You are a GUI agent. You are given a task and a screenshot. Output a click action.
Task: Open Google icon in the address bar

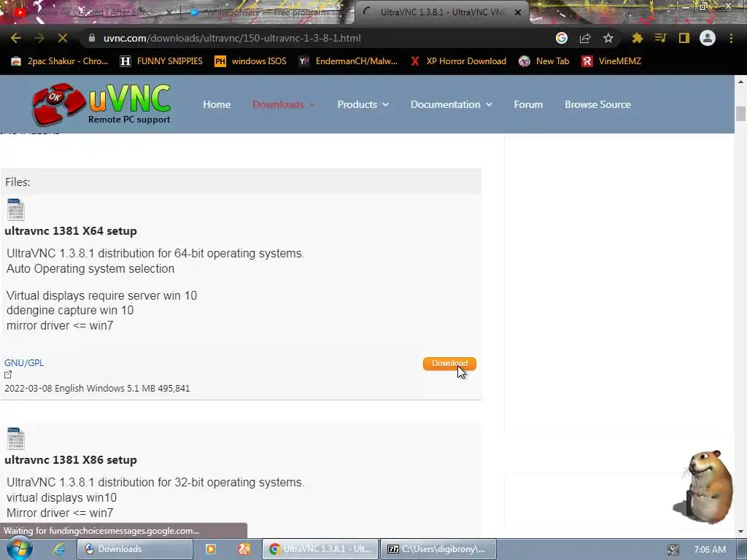click(x=562, y=38)
